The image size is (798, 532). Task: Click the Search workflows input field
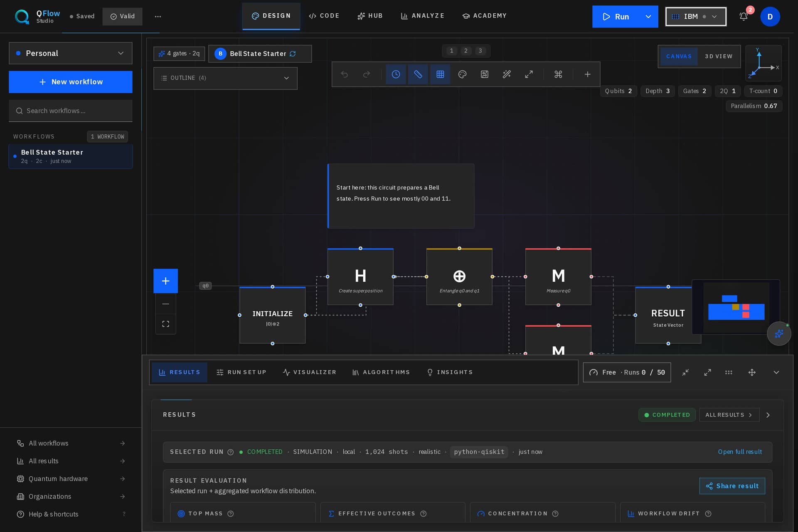(x=71, y=111)
